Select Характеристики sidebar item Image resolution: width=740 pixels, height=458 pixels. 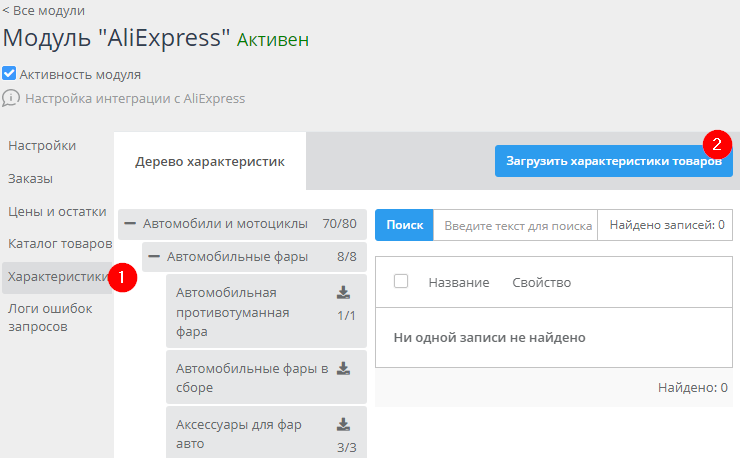pyautogui.click(x=56, y=277)
